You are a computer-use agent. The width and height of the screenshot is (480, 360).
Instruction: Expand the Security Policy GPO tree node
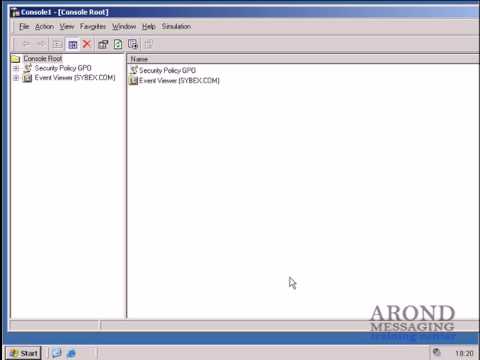[16, 68]
